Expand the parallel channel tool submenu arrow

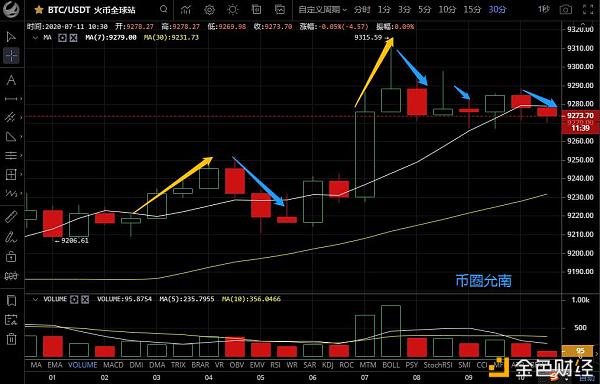[21, 117]
